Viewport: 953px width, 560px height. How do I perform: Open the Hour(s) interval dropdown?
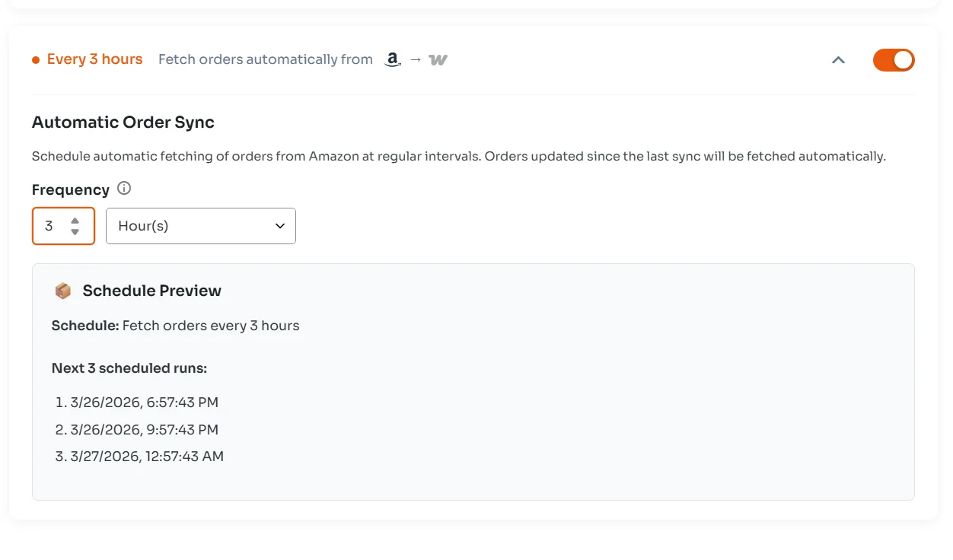tap(200, 225)
